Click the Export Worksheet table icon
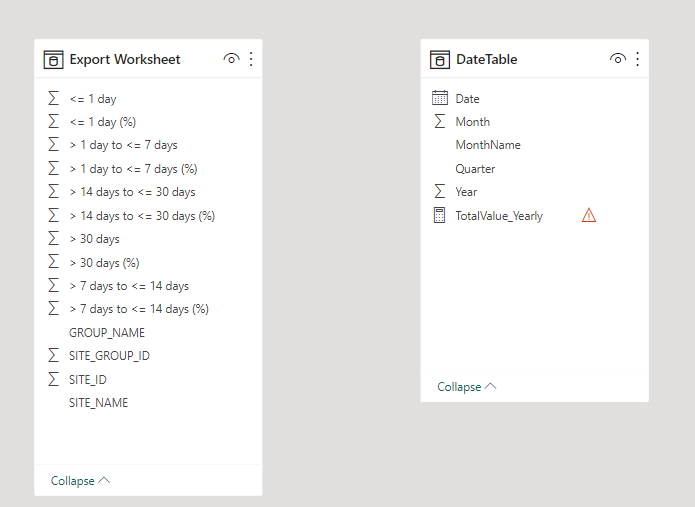This screenshot has width=695, height=507. tap(53, 59)
